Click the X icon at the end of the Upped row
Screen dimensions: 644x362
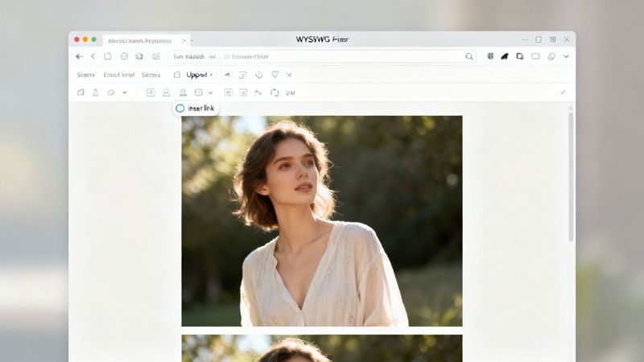pos(289,75)
